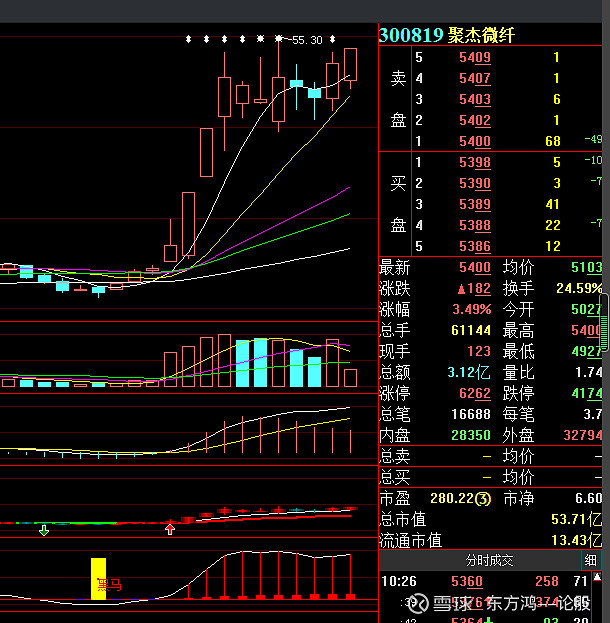Click buy level 5 price 5386
The image size is (610, 623).
coord(475,247)
